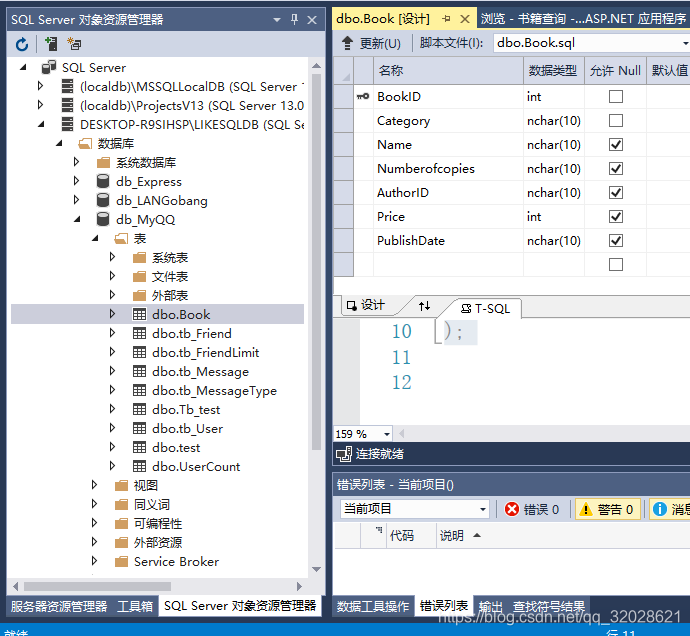
Task: Open the script file dbo.Book.sql dropdown
Action: coord(685,43)
